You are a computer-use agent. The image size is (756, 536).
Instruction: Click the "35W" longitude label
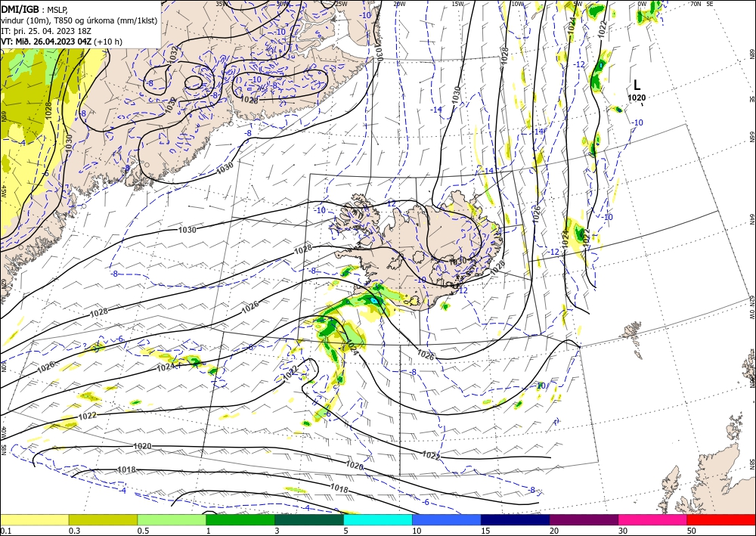pyautogui.click(x=222, y=4)
